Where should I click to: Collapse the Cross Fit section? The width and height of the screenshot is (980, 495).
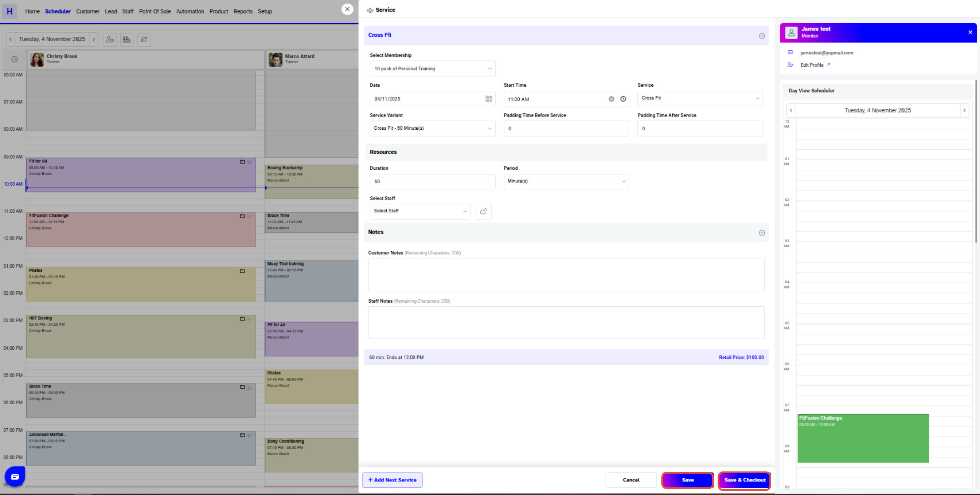click(762, 36)
